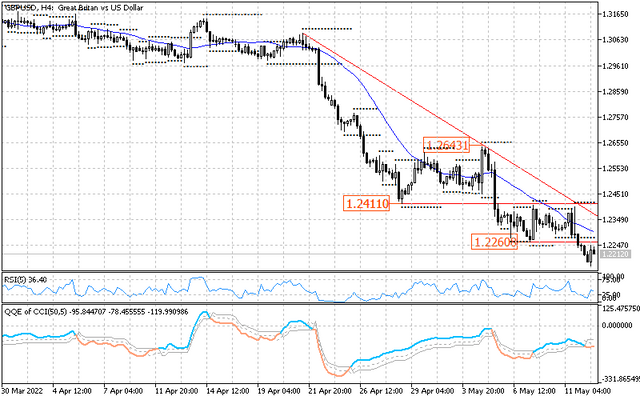Click the 1.22600 price label
Viewport: 640px width, 400px height.
[x=494, y=242]
